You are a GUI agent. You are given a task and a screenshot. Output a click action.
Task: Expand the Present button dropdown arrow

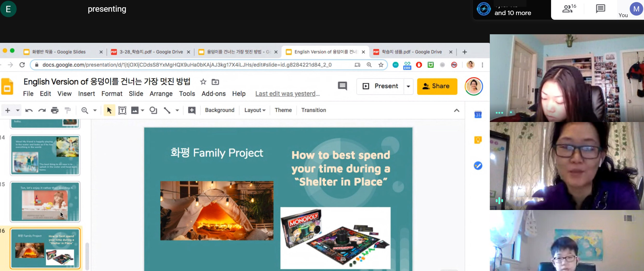pyautogui.click(x=408, y=86)
